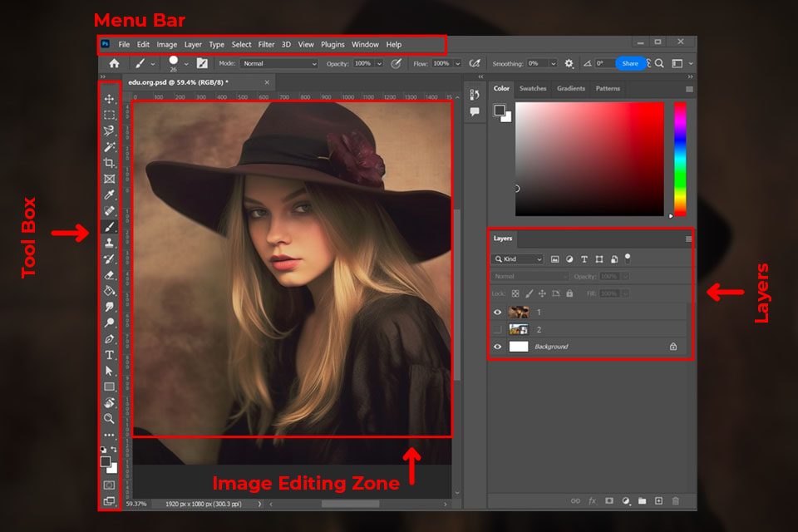
Task: Click the create new layer icon
Action: [x=658, y=501]
